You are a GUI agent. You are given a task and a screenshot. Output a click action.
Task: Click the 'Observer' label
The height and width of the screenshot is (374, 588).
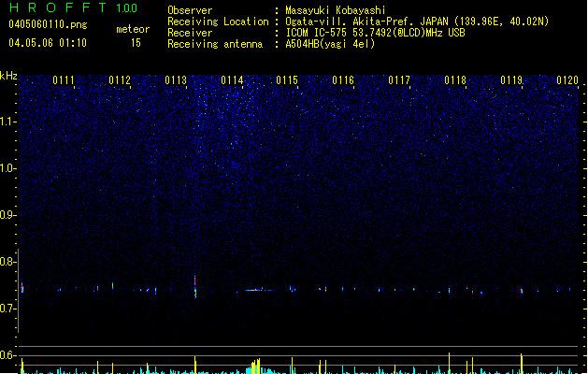[x=190, y=10]
